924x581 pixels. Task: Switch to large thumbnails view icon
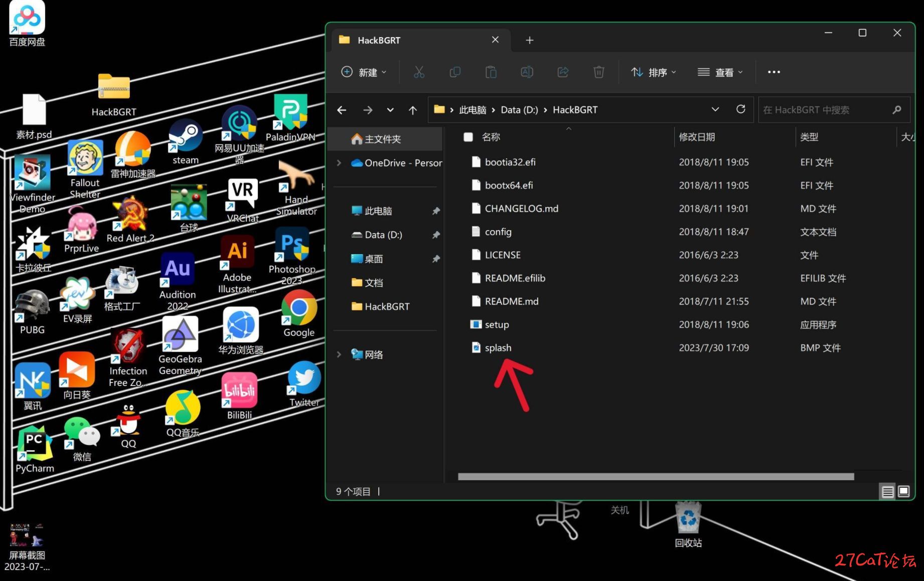point(904,492)
